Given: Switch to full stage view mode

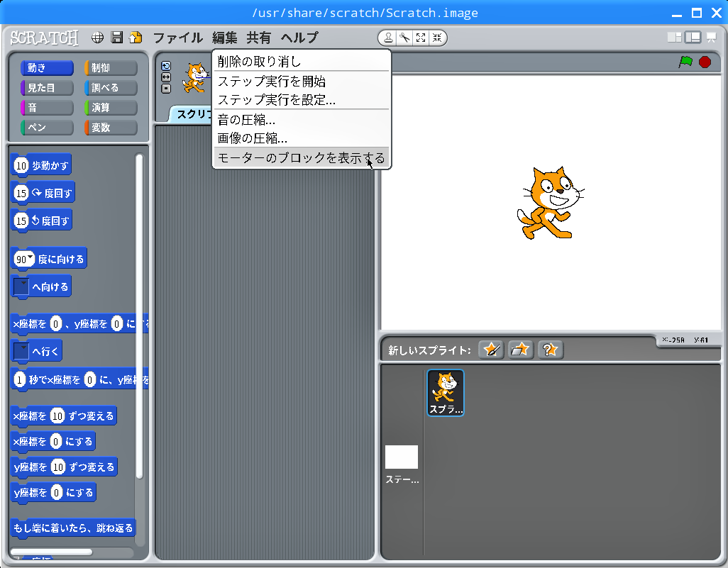Looking at the screenshot, I should (693, 37).
